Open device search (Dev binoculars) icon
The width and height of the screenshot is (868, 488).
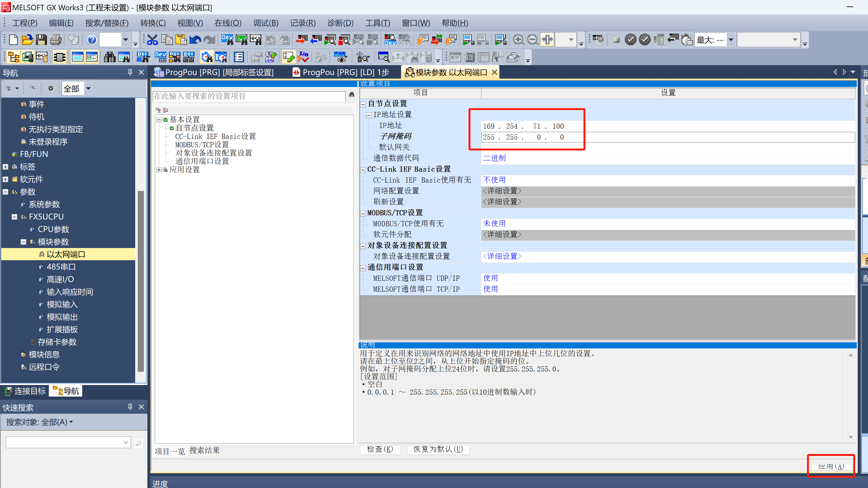point(227,40)
